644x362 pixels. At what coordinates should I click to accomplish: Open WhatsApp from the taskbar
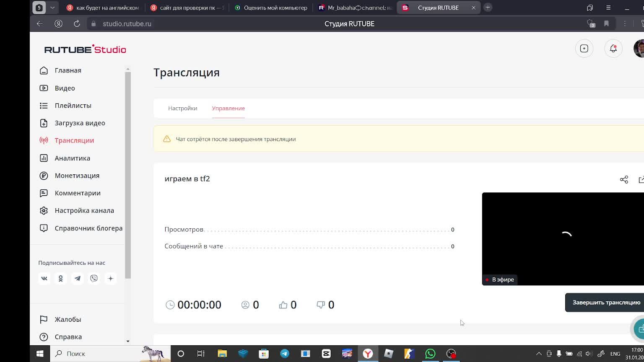click(x=430, y=354)
